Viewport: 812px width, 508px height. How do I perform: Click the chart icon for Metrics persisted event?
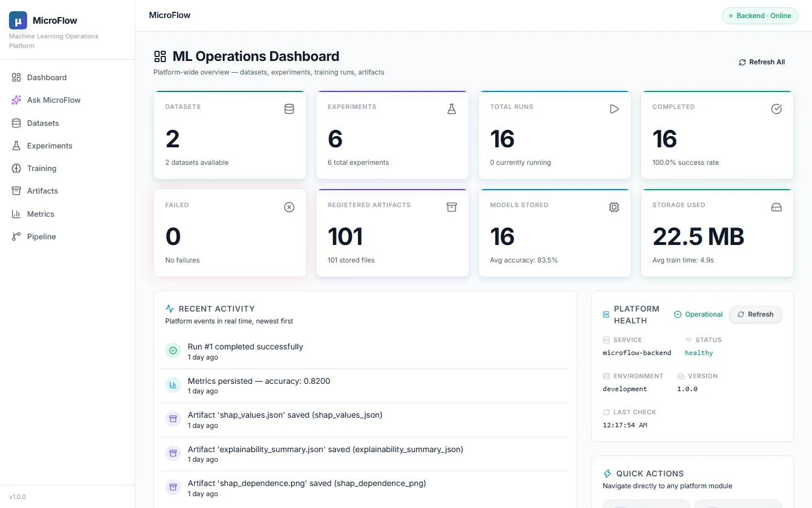173,385
